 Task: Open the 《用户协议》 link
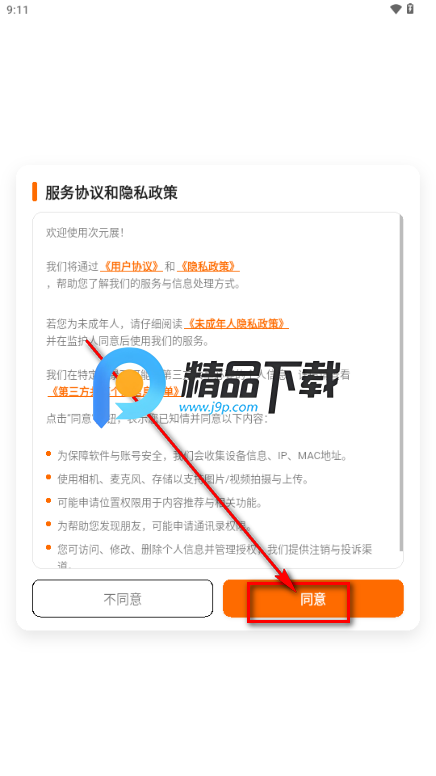click(131, 266)
